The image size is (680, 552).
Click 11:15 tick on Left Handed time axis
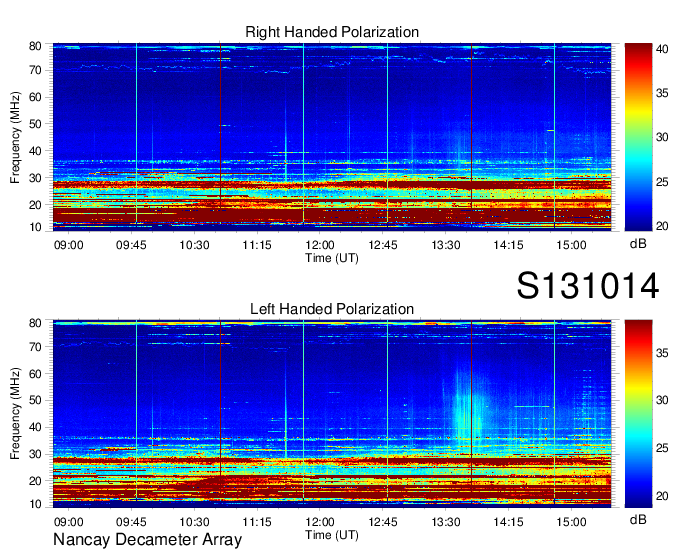[x=257, y=521]
